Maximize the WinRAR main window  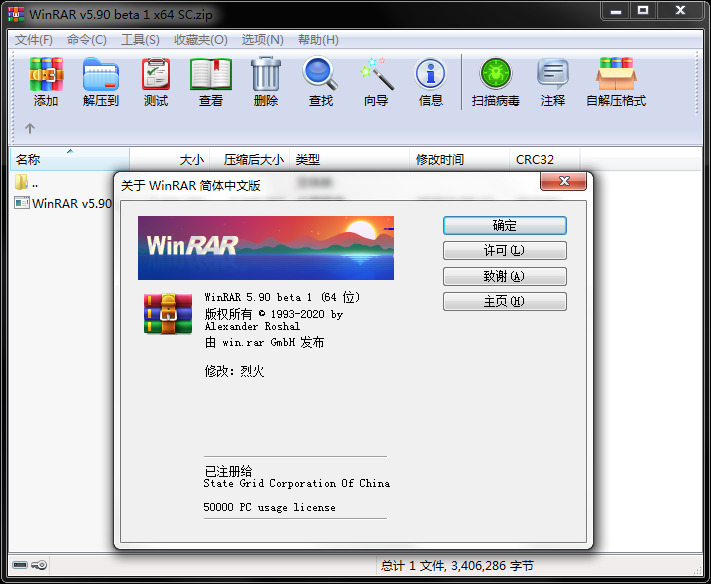click(643, 10)
